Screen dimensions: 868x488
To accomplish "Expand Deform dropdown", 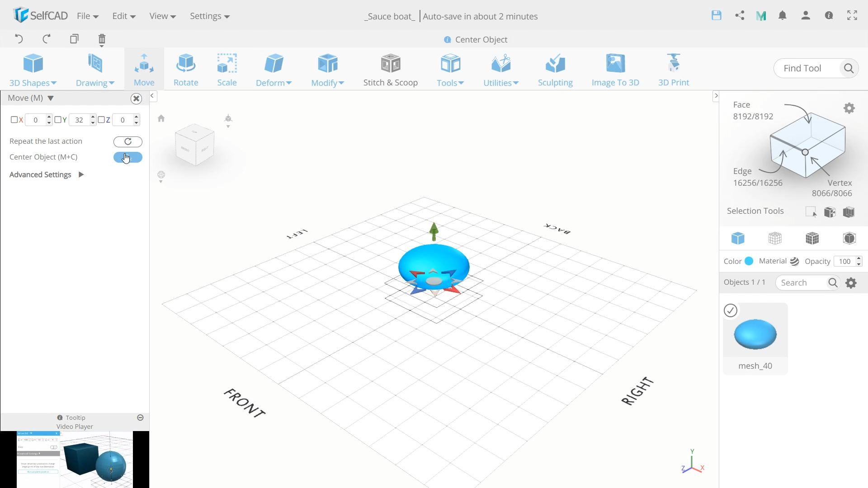I will 274,70.
